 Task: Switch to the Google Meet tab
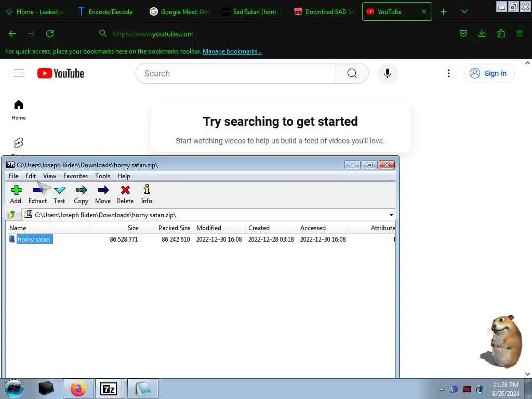click(179, 12)
